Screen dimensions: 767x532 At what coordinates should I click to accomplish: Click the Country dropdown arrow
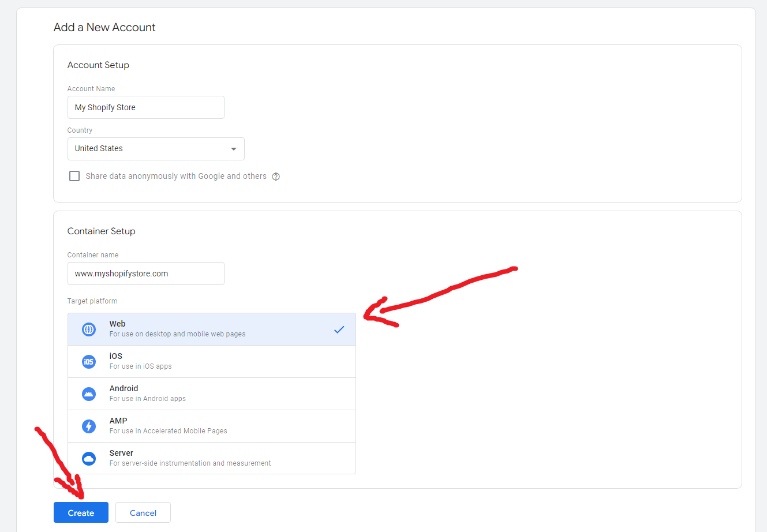(234, 148)
